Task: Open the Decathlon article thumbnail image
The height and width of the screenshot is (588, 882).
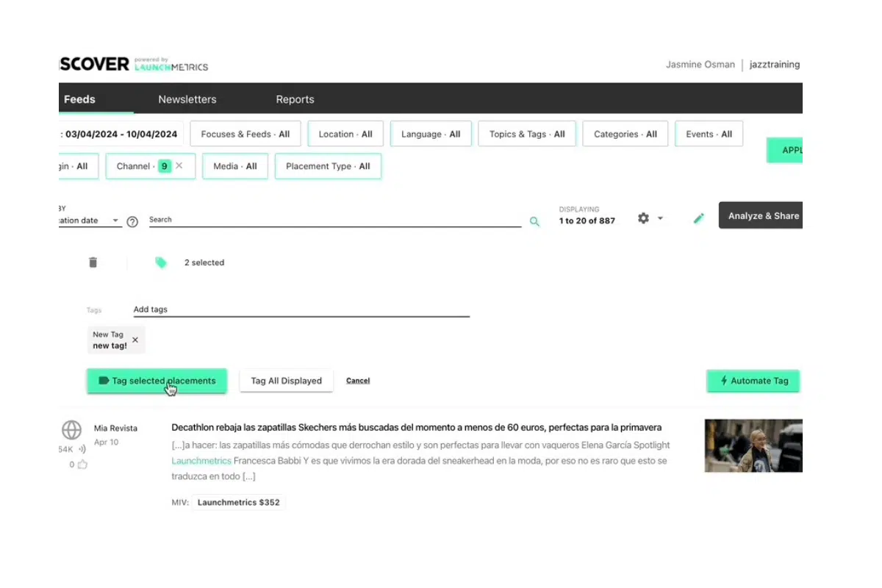Action: tap(753, 445)
